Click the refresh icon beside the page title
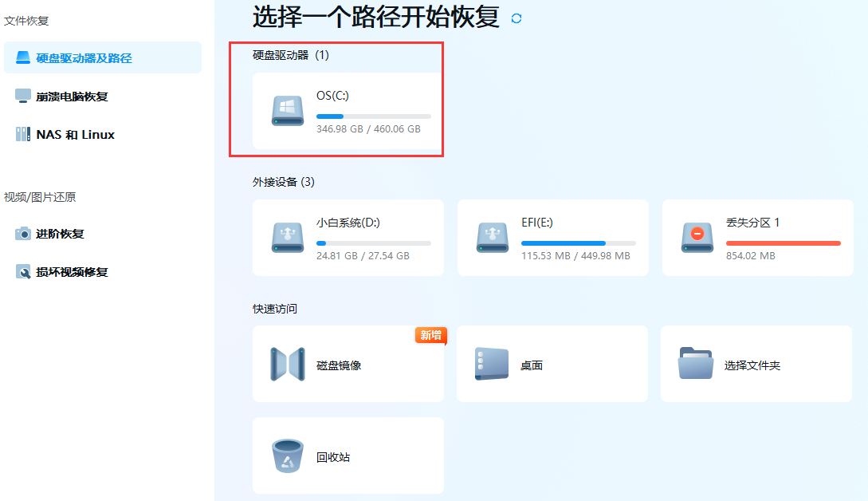The height and width of the screenshot is (501, 868). (x=516, y=18)
